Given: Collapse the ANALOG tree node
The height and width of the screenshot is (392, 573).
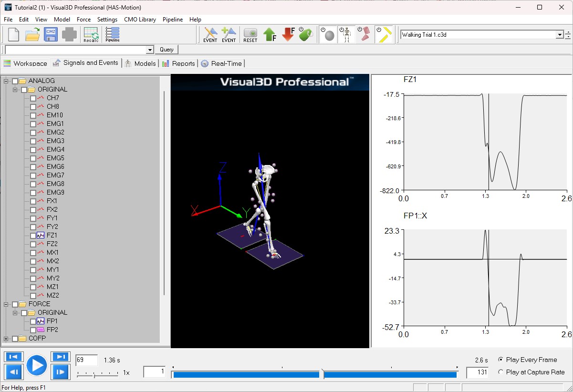Looking at the screenshot, I should coord(6,81).
